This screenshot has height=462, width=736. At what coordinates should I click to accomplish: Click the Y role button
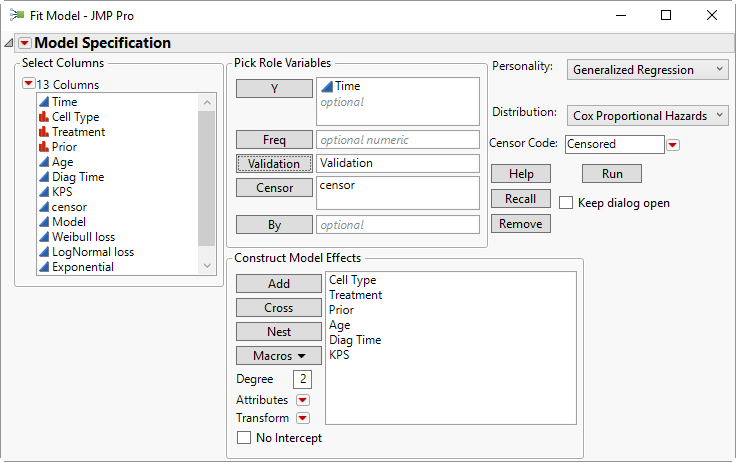(x=274, y=88)
